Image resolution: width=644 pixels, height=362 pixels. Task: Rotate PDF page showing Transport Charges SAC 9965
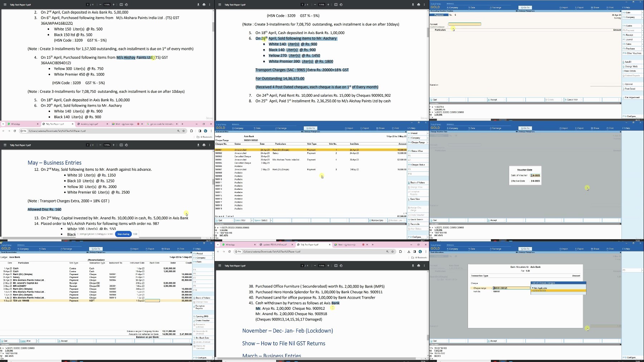[x=341, y=5]
